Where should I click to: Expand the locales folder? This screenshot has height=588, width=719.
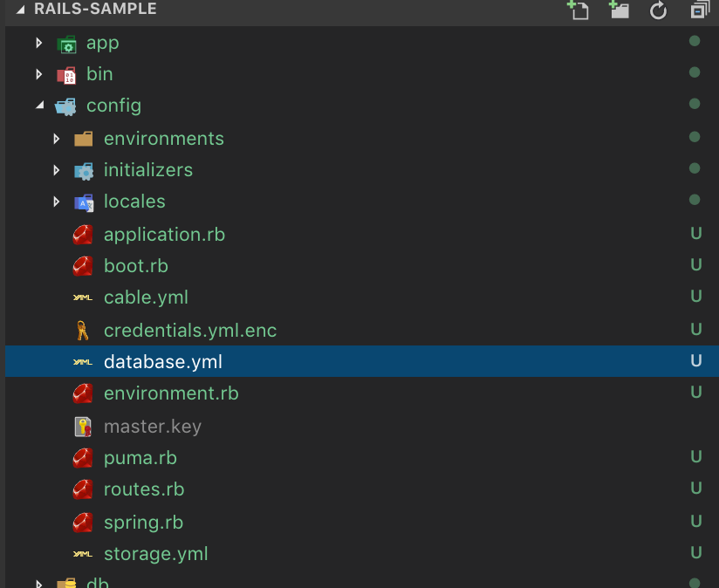click(57, 202)
